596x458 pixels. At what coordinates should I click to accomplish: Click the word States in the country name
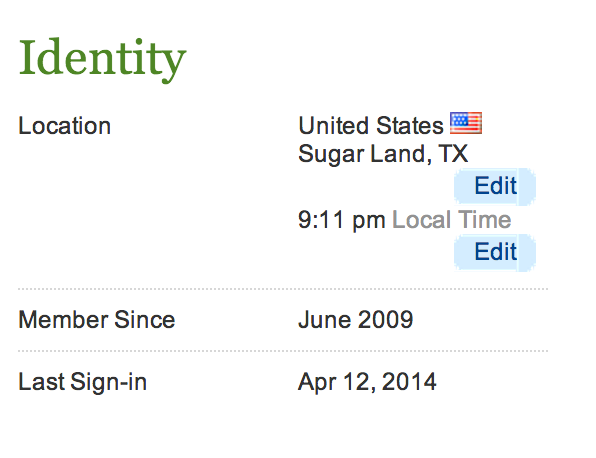(x=410, y=125)
